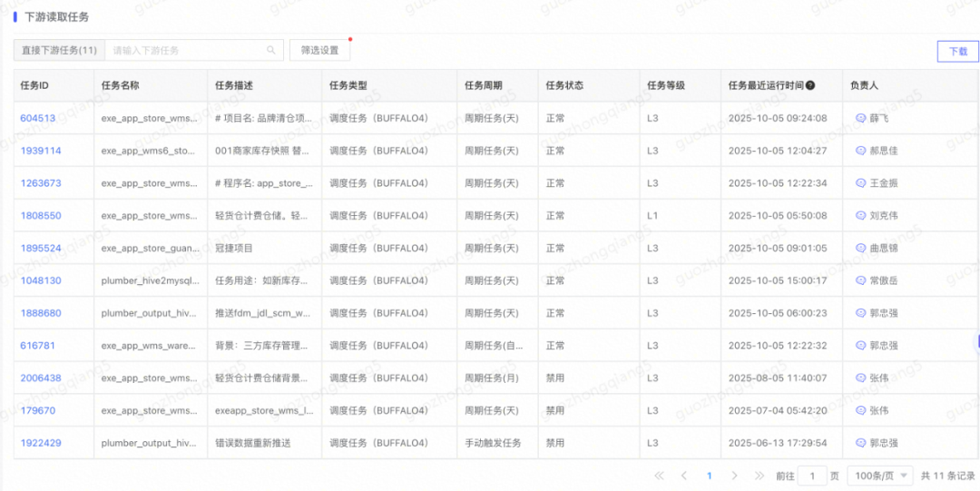Click the search magnifier icon
The height and width of the screenshot is (491, 980).
tap(271, 51)
